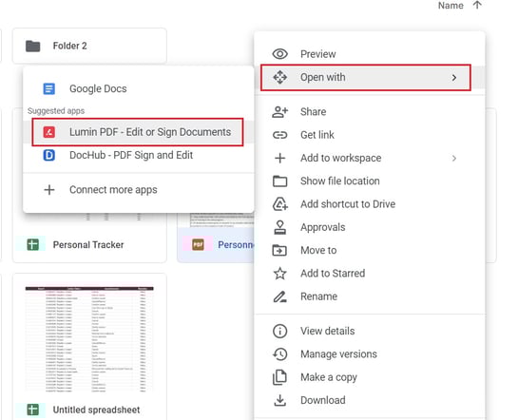Click the Untitled spreadsheet preview thumbnail

[x=89, y=339]
